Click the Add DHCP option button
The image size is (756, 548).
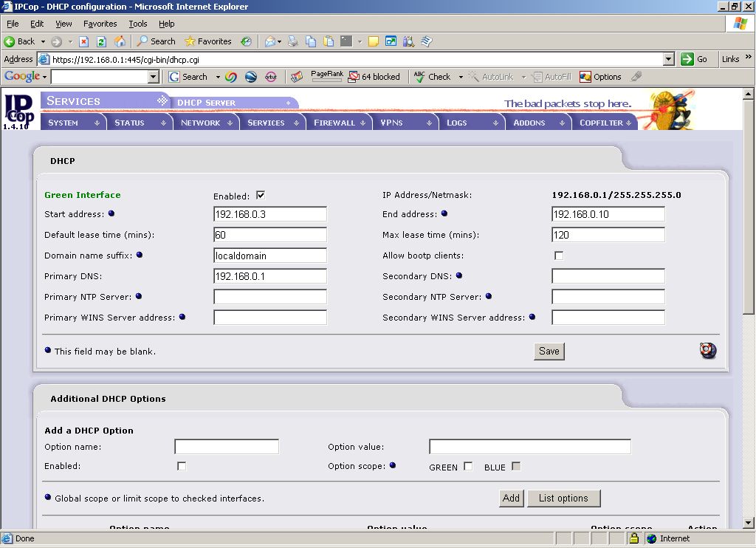tap(511, 499)
